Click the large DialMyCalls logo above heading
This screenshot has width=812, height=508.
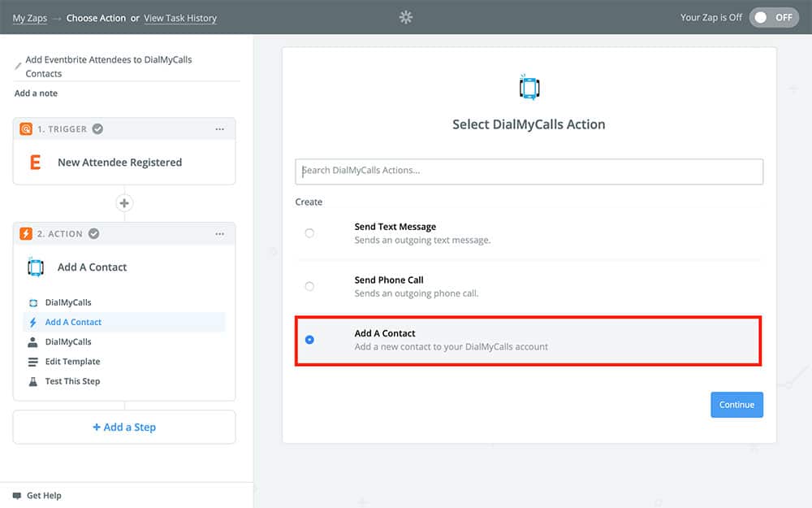pos(529,87)
